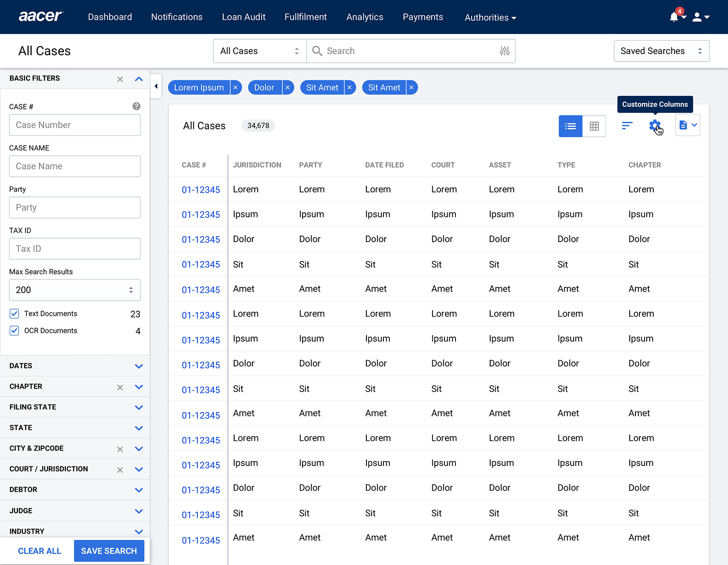The width and height of the screenshot is (728, 565).
Task: Open the notifications bell icon
Action: click(x=674, y=17)
